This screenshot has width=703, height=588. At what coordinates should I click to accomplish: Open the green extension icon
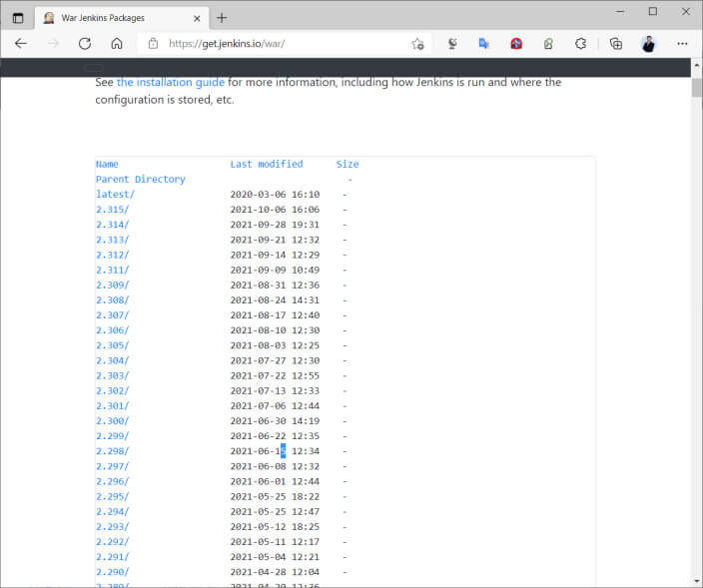tap(548, 44)
